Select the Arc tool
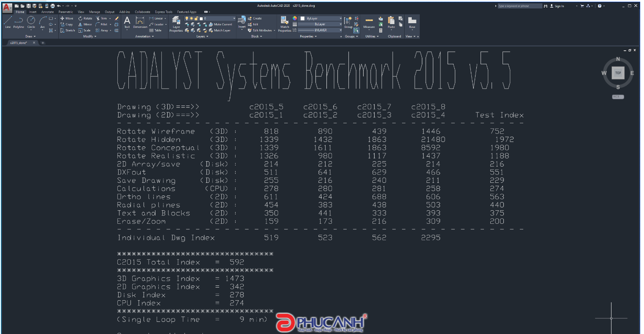The width and height of the screenshot is (644, 334). click(43, 22)
